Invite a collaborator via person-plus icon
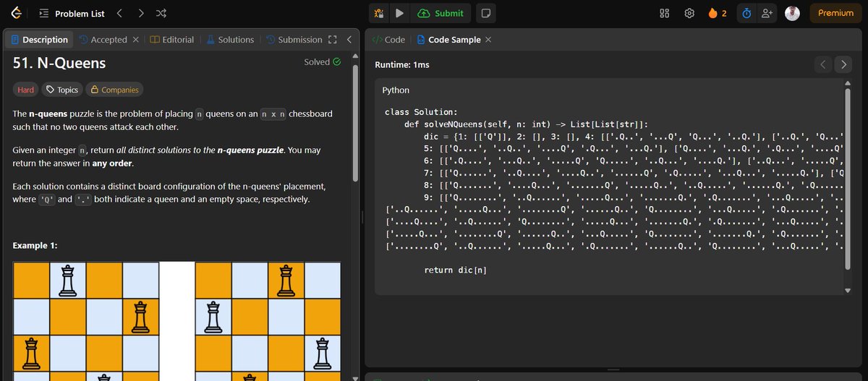Image resolution: width=868 pixels, height=381 pixels. (x=767, y=13)
